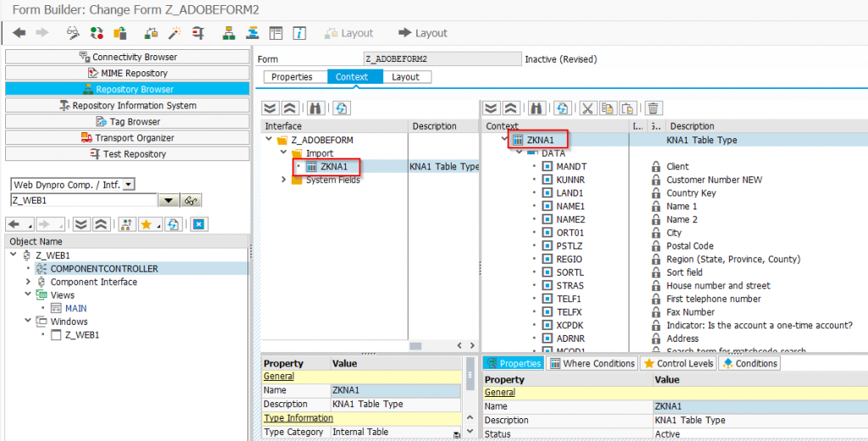Collapse the DATA node under ZKNA1
Viewport: 868px width, 441px height.
520,153
